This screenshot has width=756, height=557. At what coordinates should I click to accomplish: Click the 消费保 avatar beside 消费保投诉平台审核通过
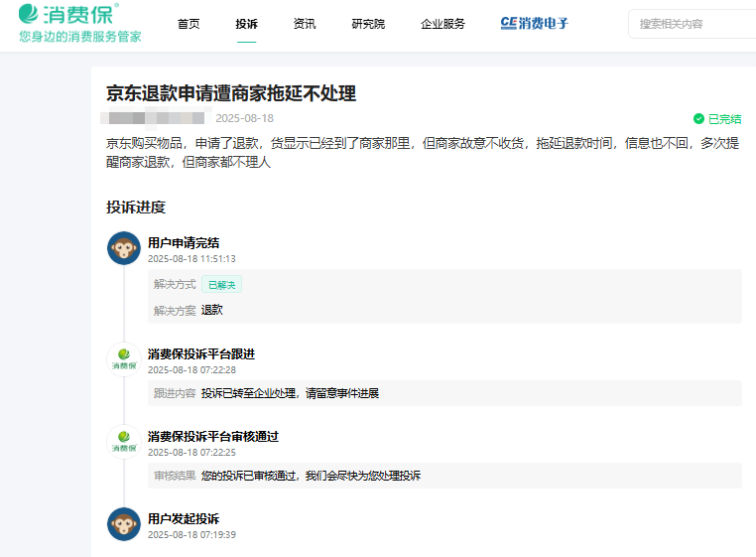(124, 441)
